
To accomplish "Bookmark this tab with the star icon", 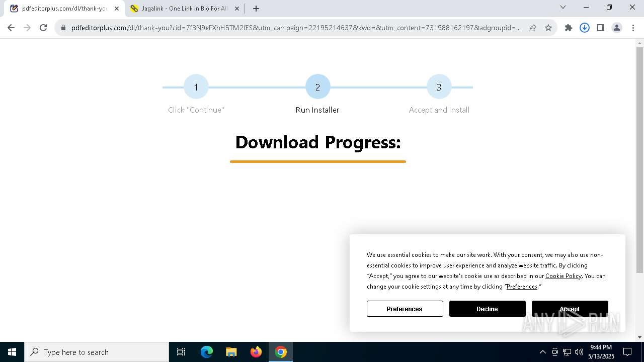I will coord(548,28).
